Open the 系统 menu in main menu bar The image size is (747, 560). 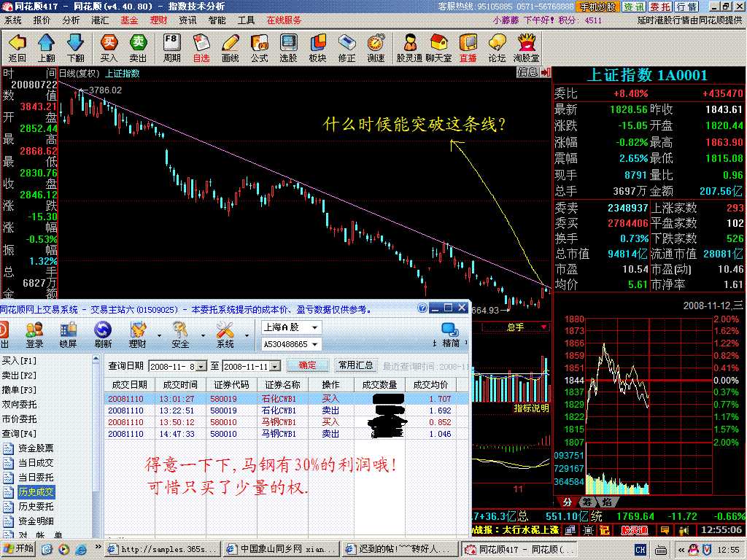pos(13,20)
